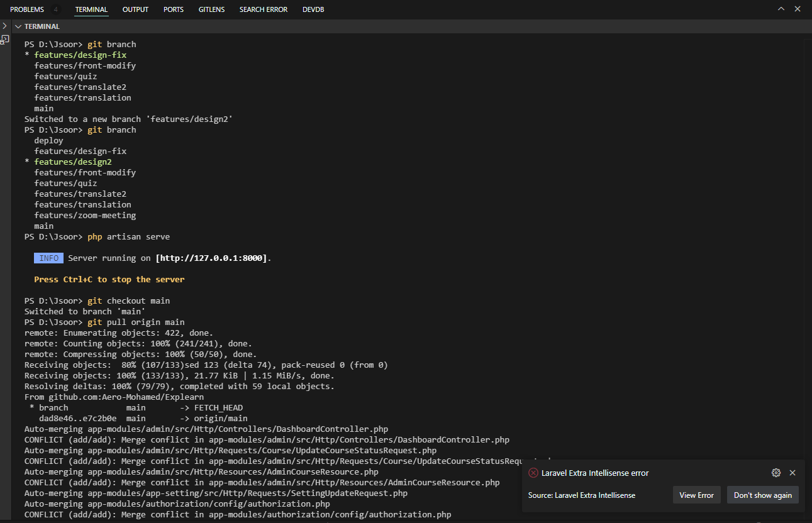
Task: Click the terminal icon in the left gutter
Action: tap(4, 40)
